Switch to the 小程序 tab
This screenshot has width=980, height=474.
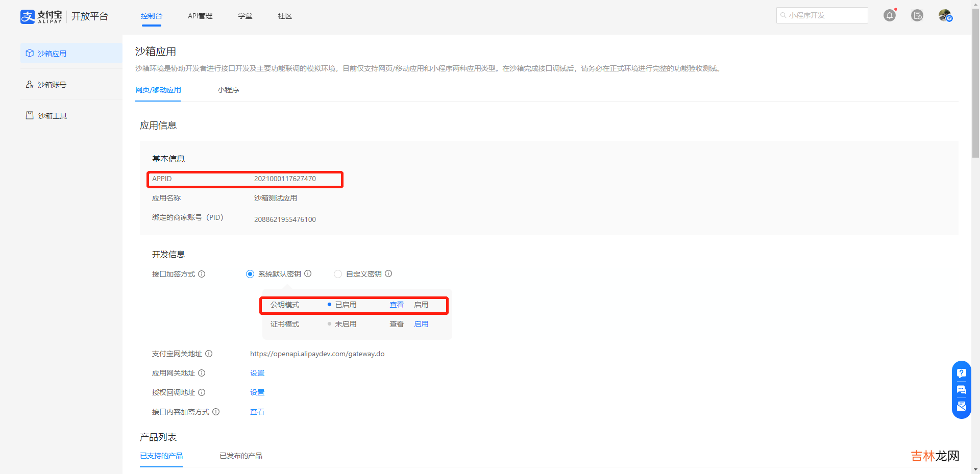(x=228, y=90)
